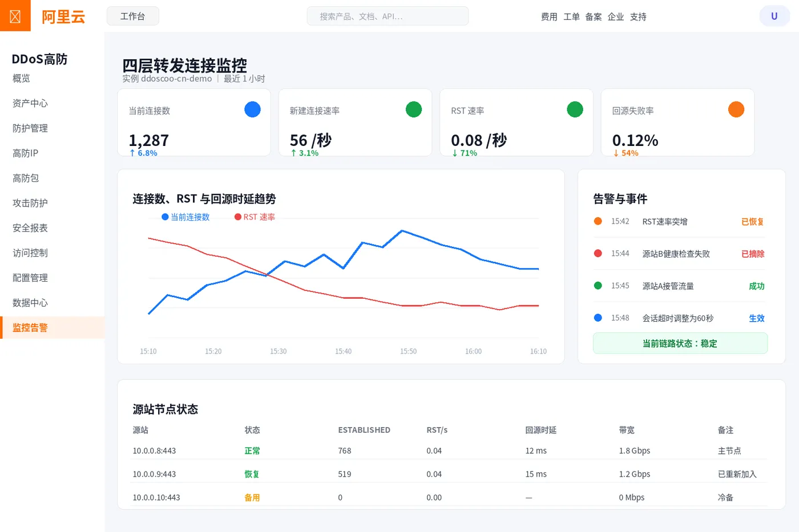The width and height of the screenshot is (799, 532).
Task: Click the 56 /秒 new connection rate value
Action: (310, 140)
